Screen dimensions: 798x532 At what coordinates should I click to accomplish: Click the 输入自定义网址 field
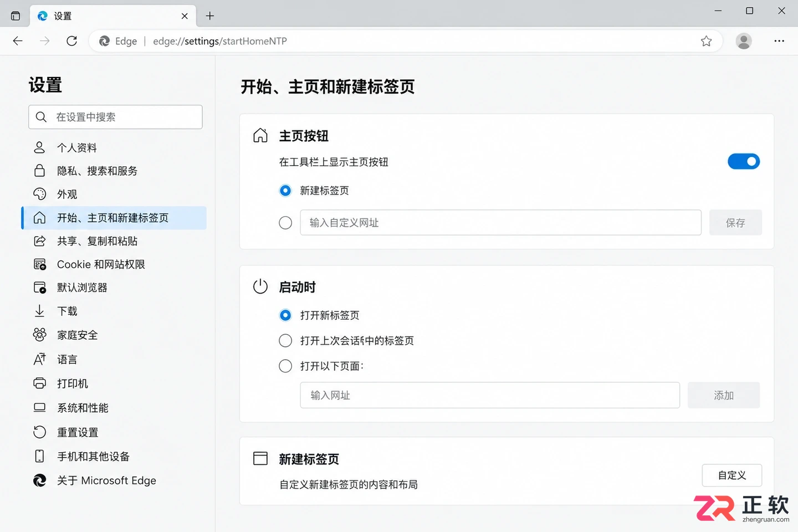501,223
